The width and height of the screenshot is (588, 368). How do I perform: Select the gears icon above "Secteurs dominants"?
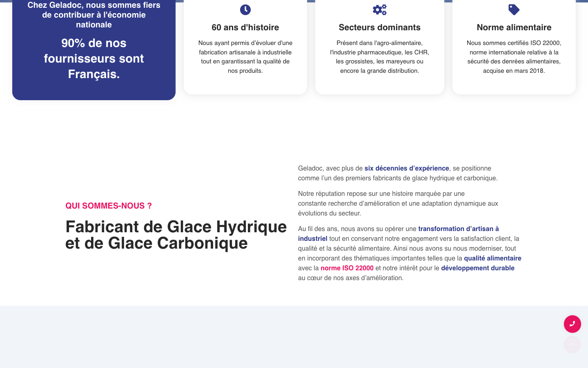(x=380, y=9)
